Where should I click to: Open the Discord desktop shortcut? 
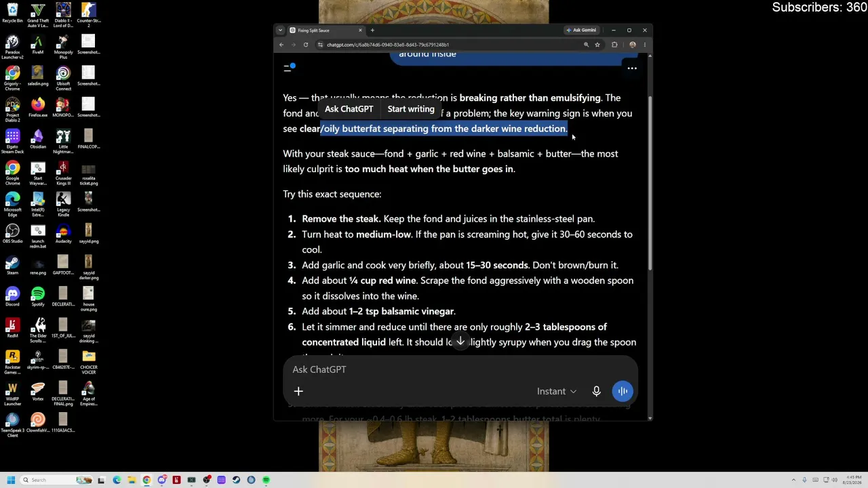pos(12,296)
